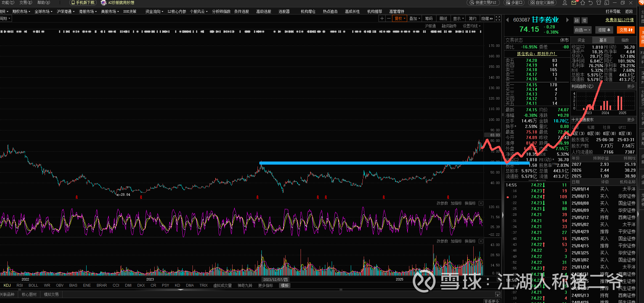The width and height of the screenshot is (644, 303).
Task: Close the KDJ indicator panel
Action: (x=481, y=203)
